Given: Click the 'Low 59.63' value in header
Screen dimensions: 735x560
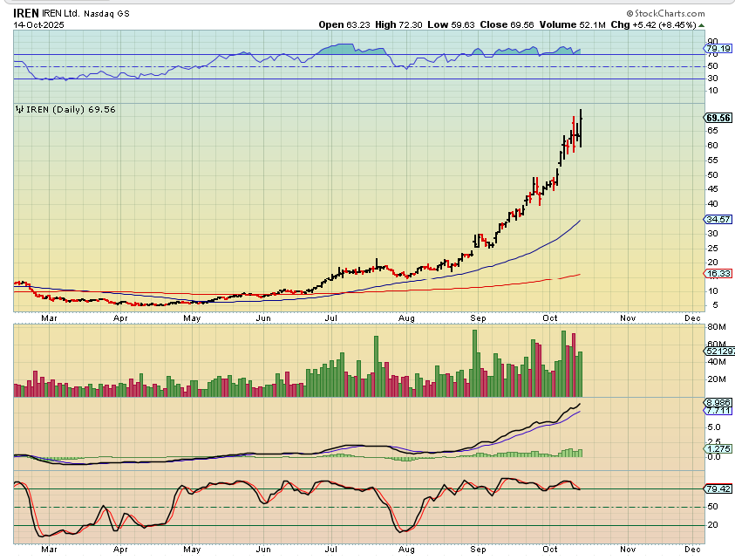Looking at the screenshot, I should (451, 24).
